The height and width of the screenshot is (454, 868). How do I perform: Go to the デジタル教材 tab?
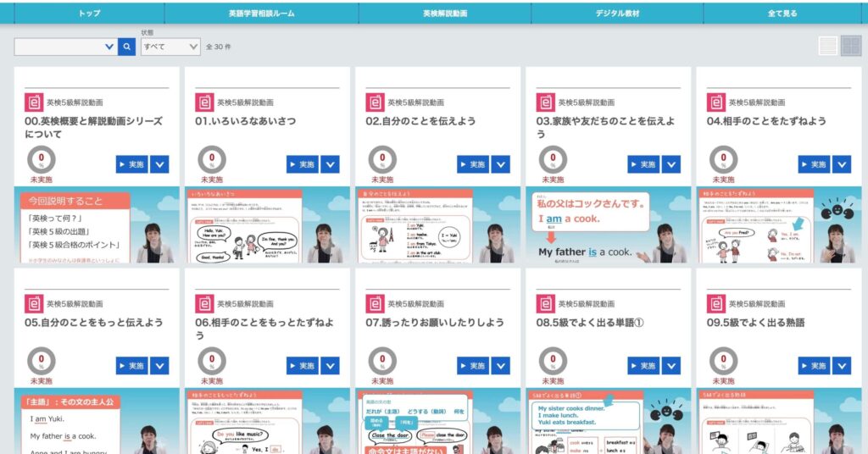point(617,14)
